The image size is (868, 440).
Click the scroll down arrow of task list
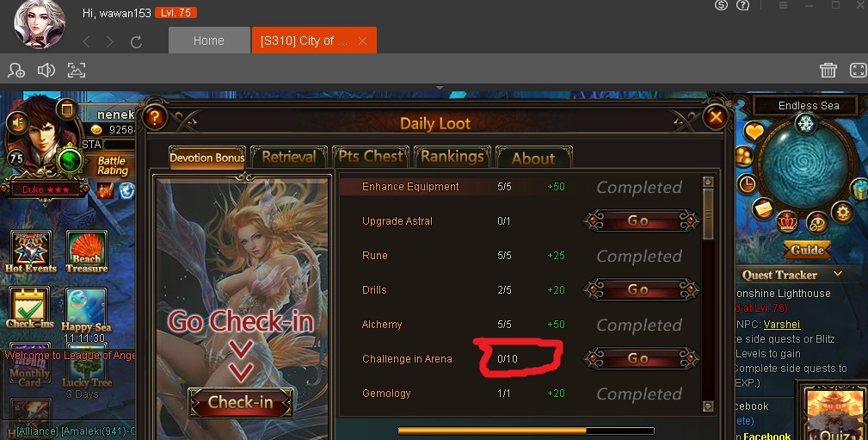pos(708,406)
